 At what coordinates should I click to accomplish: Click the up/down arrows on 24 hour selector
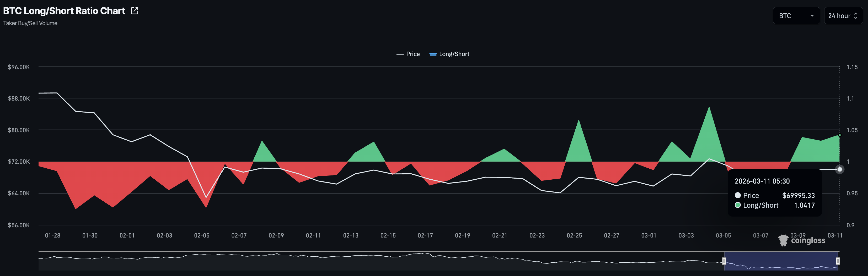(x=855, y=16)
